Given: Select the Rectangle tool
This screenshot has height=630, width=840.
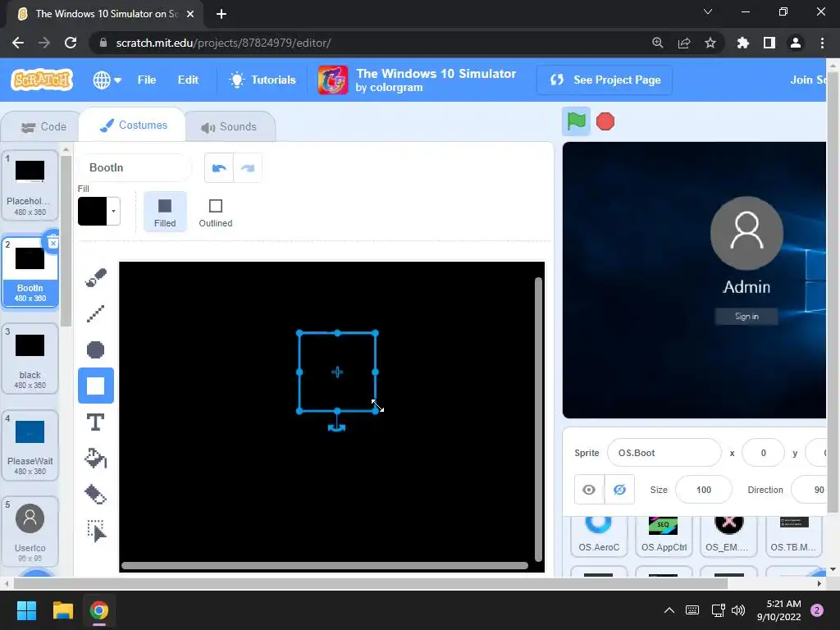Looking at the screenshot, I should click(x=96, y=386).
